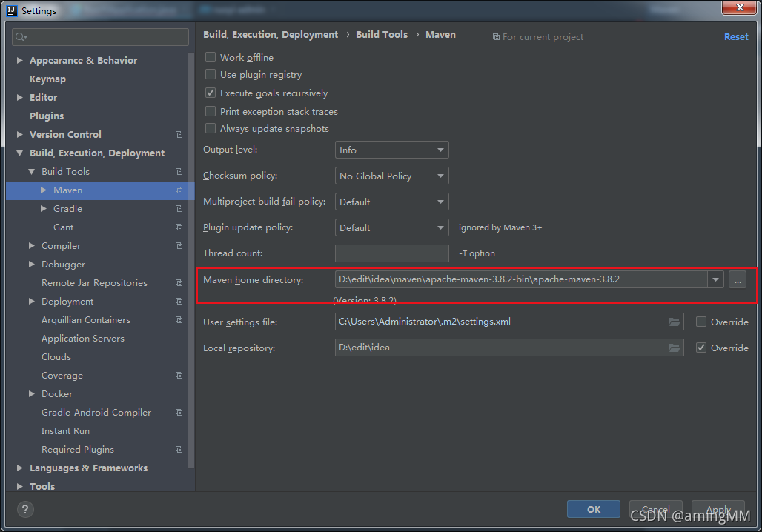762x532 pixels.
Task: Click project-level icon beside Coverage
Action: (179, 375)
